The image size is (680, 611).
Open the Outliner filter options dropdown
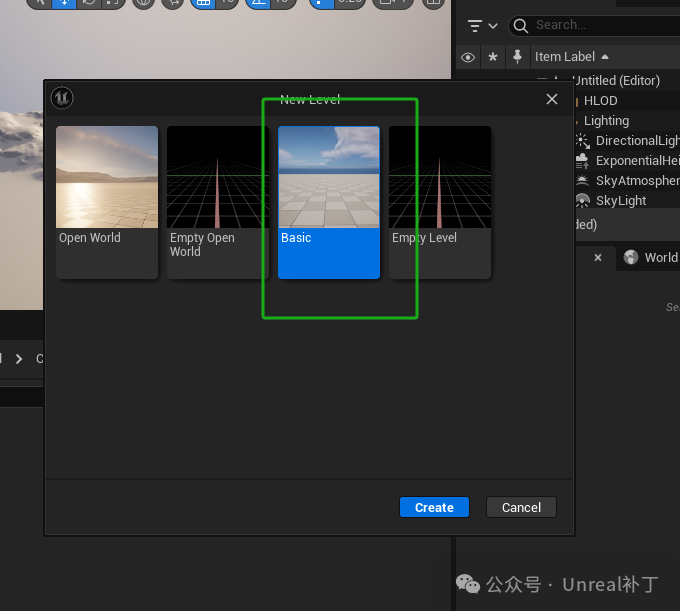click(482, 26)
